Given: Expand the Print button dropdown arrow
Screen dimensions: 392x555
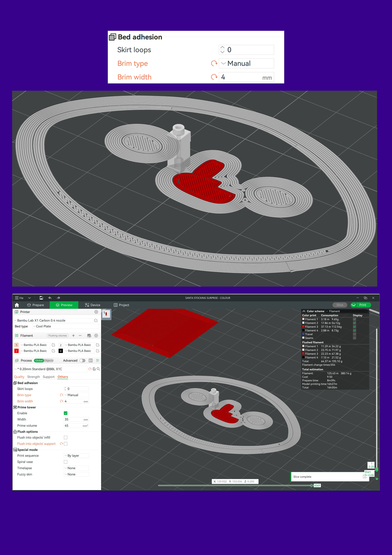Looking at the screenshot, I should coord(353,305).
